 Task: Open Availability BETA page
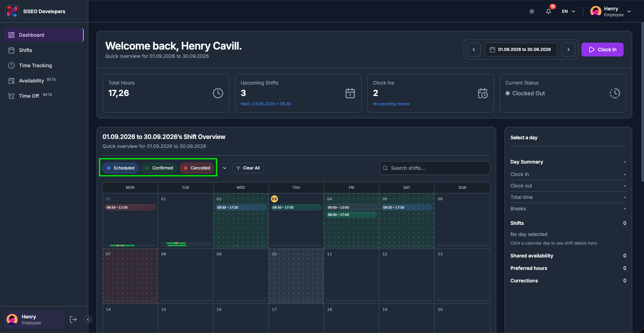click(x=44, y=81)
